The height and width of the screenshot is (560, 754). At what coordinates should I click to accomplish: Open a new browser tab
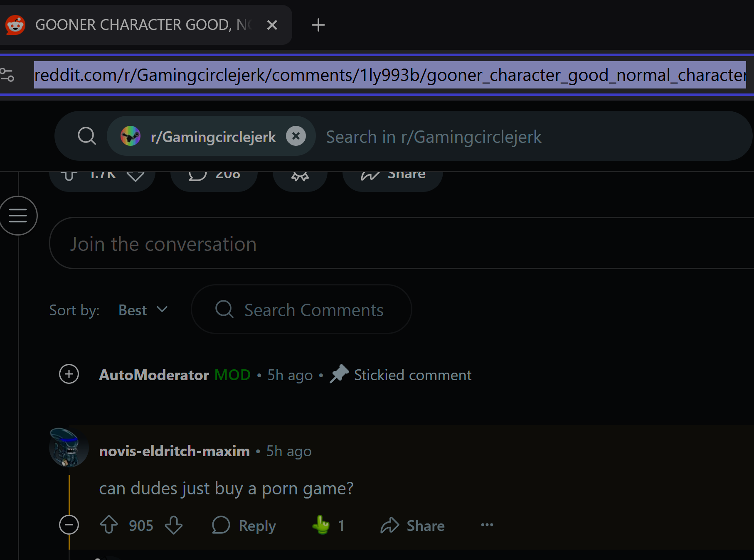[318, 25]
